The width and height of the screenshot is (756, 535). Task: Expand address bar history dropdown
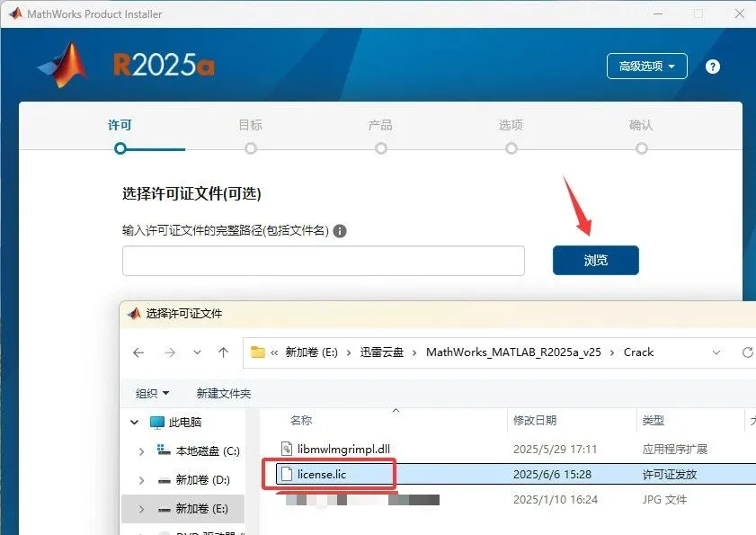[716, 352]
